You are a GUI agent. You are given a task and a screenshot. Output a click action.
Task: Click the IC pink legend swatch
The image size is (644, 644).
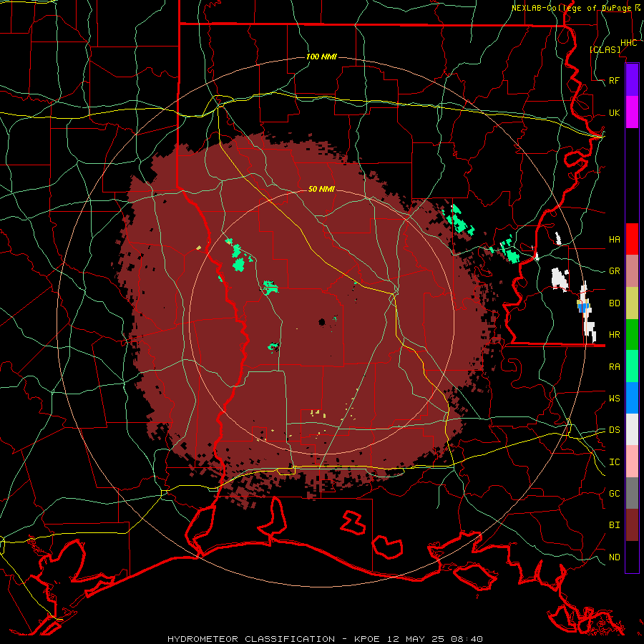[632, 462]
